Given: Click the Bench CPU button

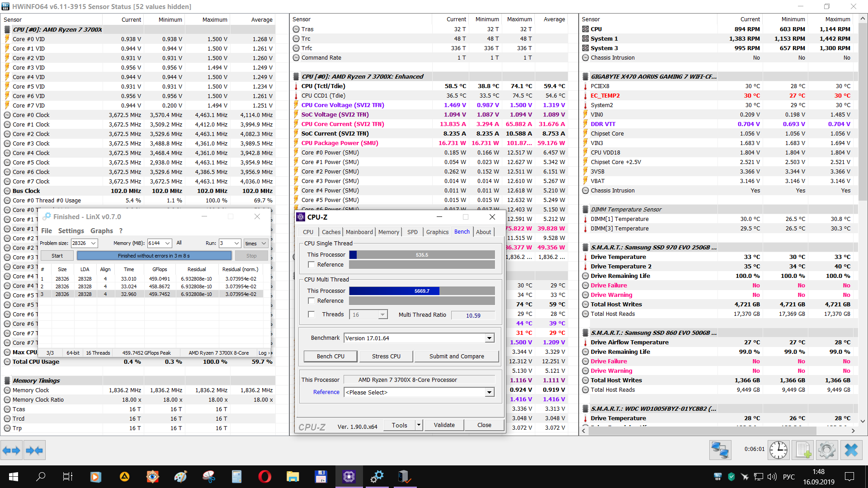Looking at the screenshot, I should click(x=330, y=356).
